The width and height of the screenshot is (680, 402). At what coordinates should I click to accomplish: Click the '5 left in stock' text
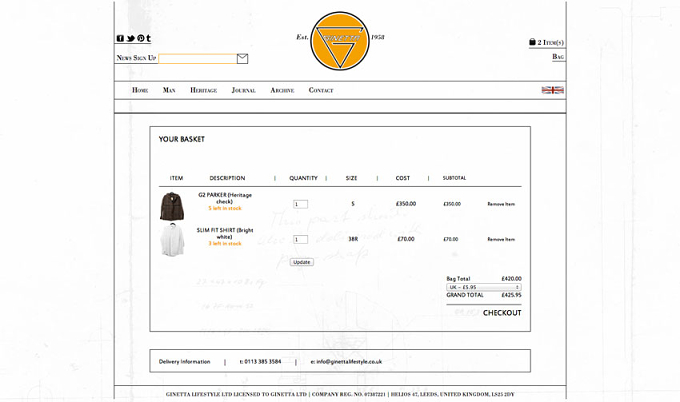[225, 209]
